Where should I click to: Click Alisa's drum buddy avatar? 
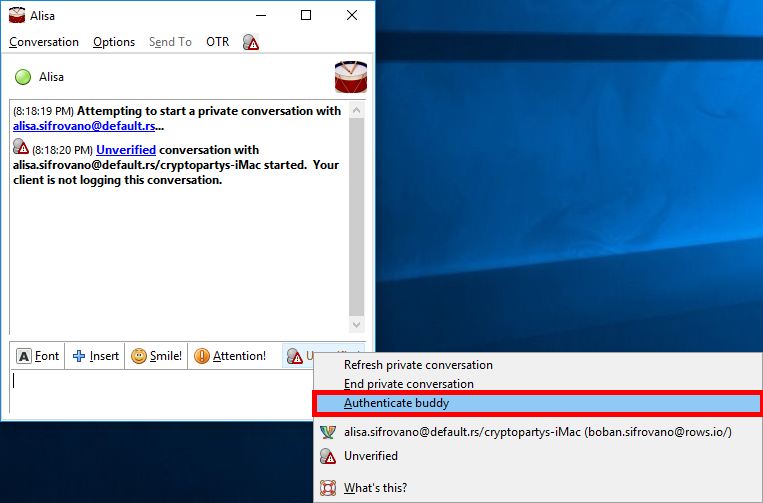[350, 77]
